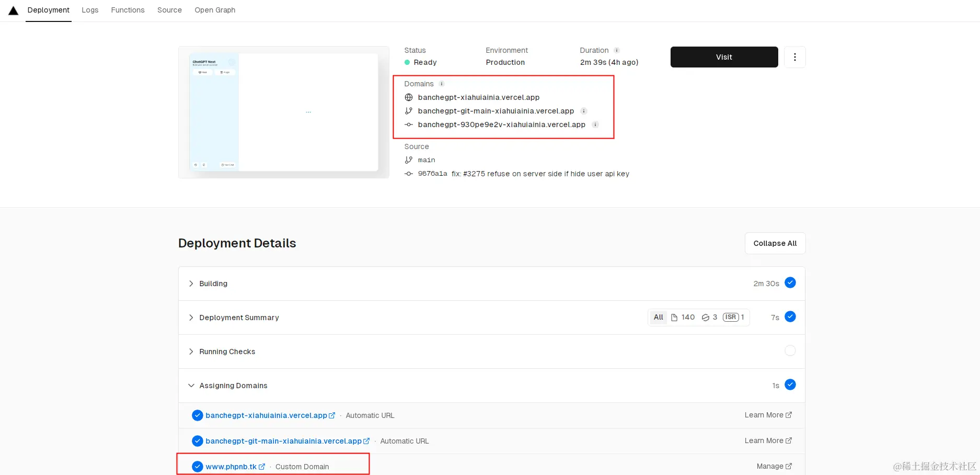The height and width of the screenshot is (475, 980).
Task: Collapse the Assigning Domains section
Action: click(492, 386)
